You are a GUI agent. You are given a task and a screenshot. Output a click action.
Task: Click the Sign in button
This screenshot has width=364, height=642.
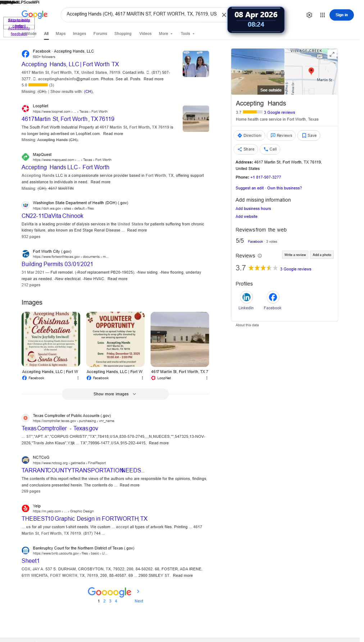pos(342,15)
